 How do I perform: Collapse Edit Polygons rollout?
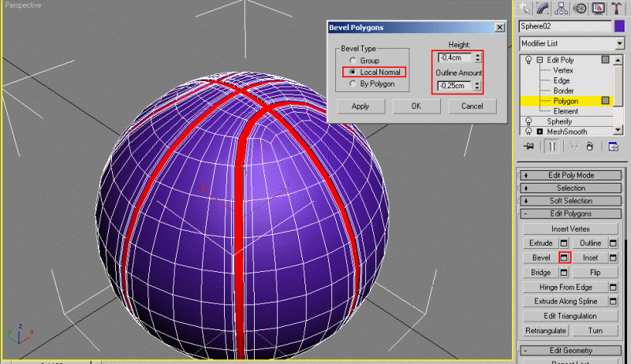tap(570, 214)
